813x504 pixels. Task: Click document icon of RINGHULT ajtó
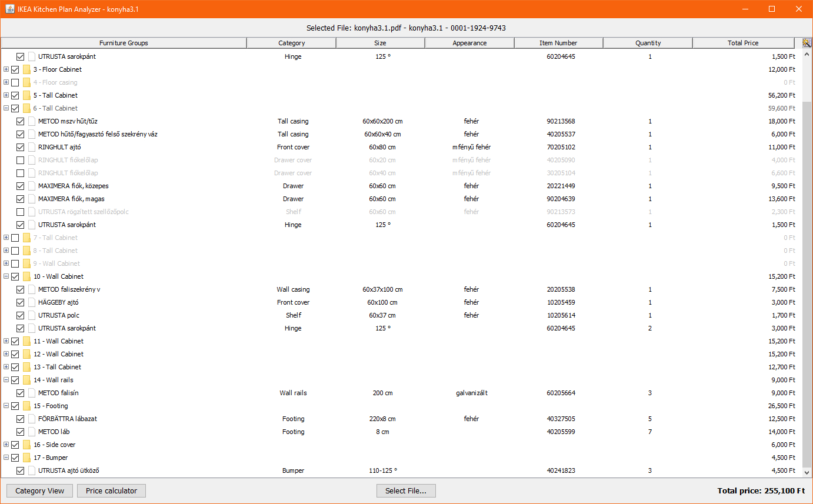32,147
